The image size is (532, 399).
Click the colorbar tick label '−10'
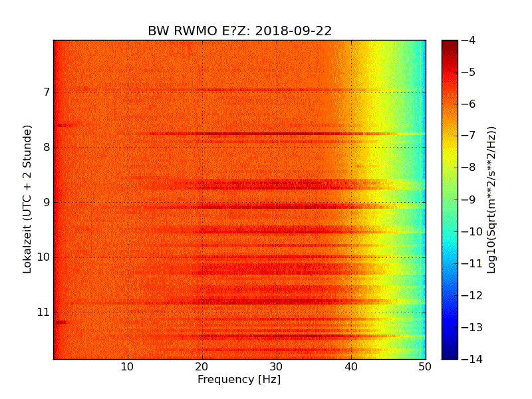coord(472,231)
